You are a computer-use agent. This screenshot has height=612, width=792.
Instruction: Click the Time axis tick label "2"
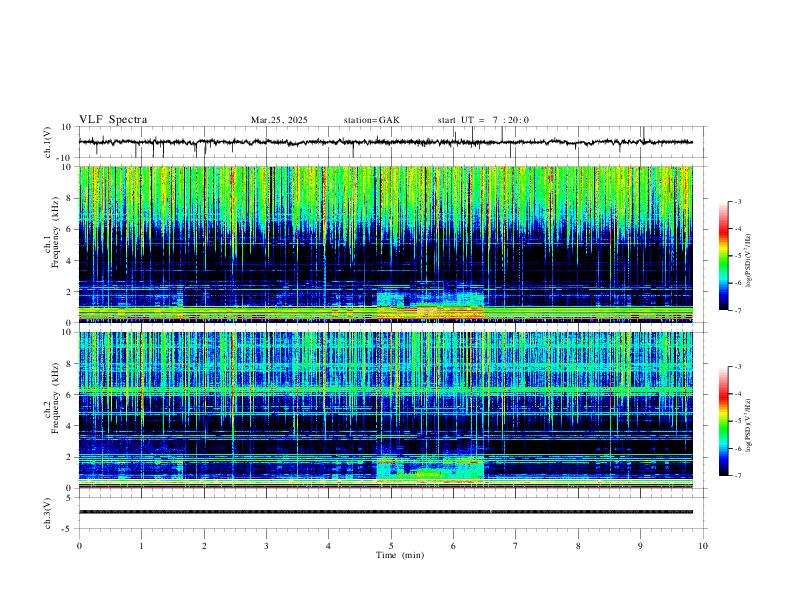[x=204, y=546]
